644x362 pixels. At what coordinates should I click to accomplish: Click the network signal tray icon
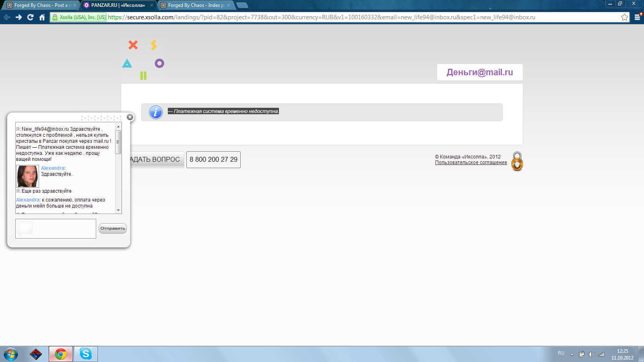pos(601,354)
